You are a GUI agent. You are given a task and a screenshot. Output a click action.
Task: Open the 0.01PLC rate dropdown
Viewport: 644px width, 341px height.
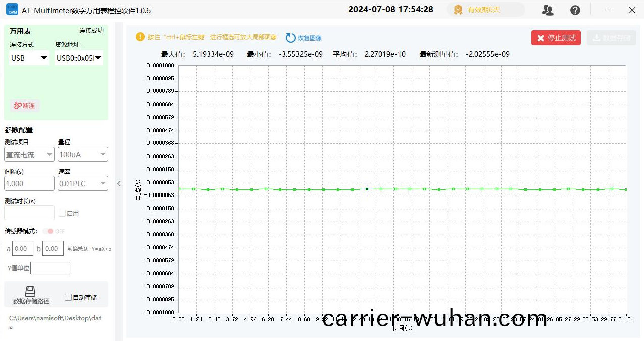pos(83,183)
